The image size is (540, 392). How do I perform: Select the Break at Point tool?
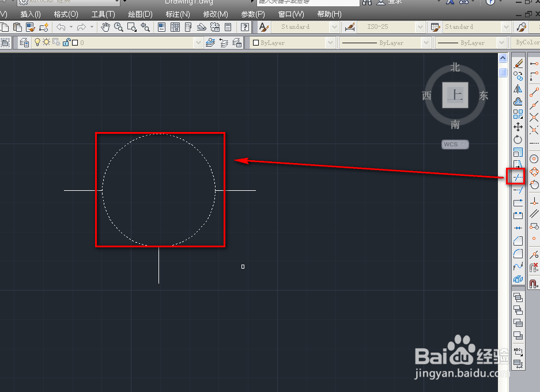coord(518,202)
